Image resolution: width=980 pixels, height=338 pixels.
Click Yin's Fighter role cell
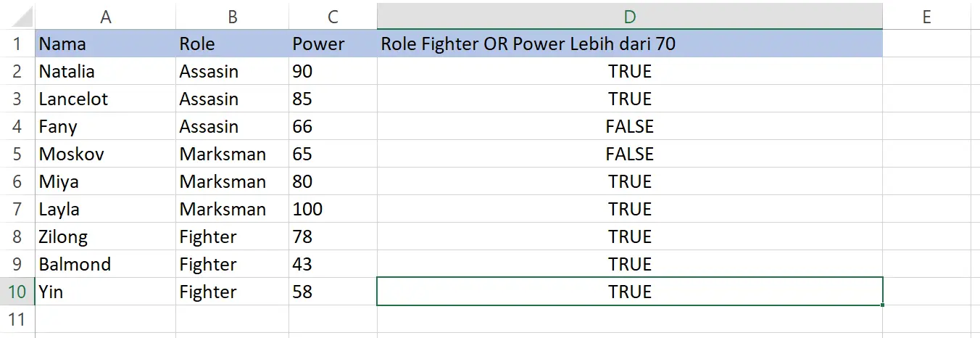pyautogui.click(x=232, y=292)
